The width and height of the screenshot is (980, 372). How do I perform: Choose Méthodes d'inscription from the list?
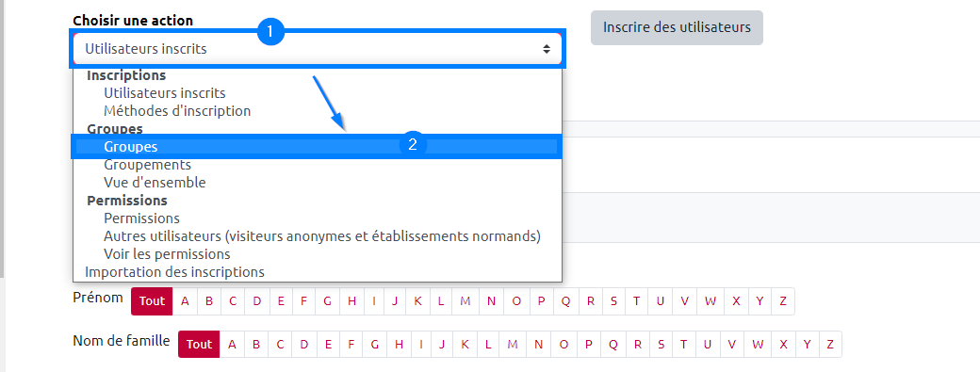point(177,111)
